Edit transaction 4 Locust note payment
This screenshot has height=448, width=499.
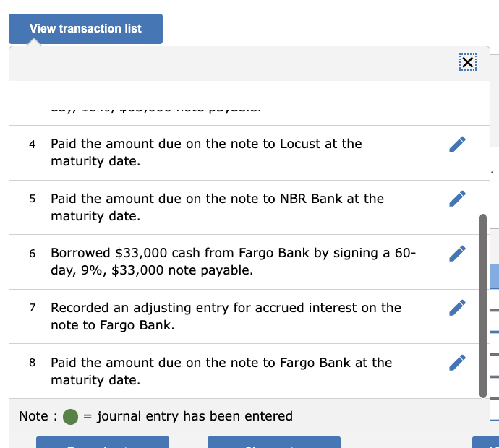457,144
